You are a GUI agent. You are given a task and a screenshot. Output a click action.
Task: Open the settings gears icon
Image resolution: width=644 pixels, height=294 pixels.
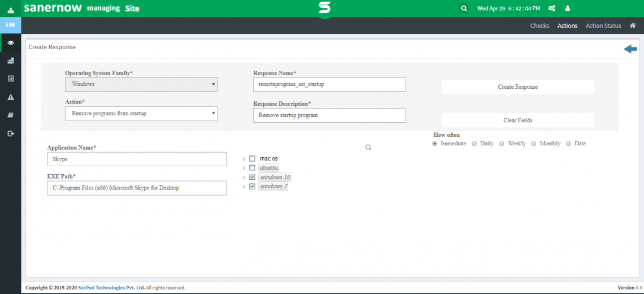tap(552, 8)
